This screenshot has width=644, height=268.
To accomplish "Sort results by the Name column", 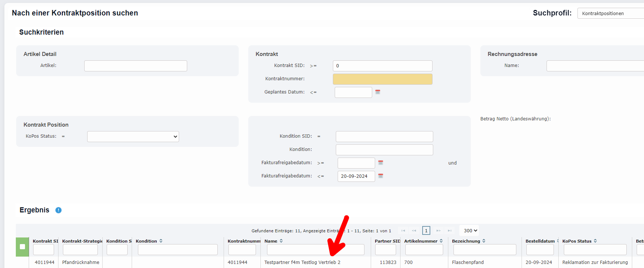I will click(x=281, y=241).
